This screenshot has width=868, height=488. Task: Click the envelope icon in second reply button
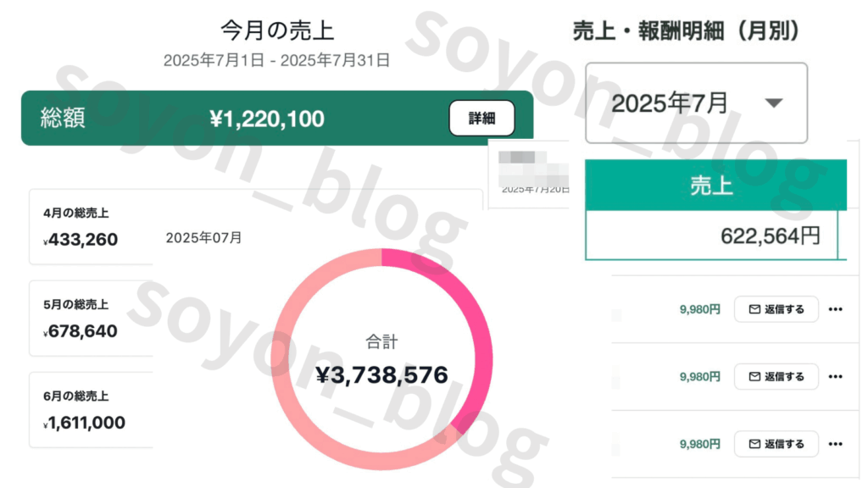click(x=754, y=377)
